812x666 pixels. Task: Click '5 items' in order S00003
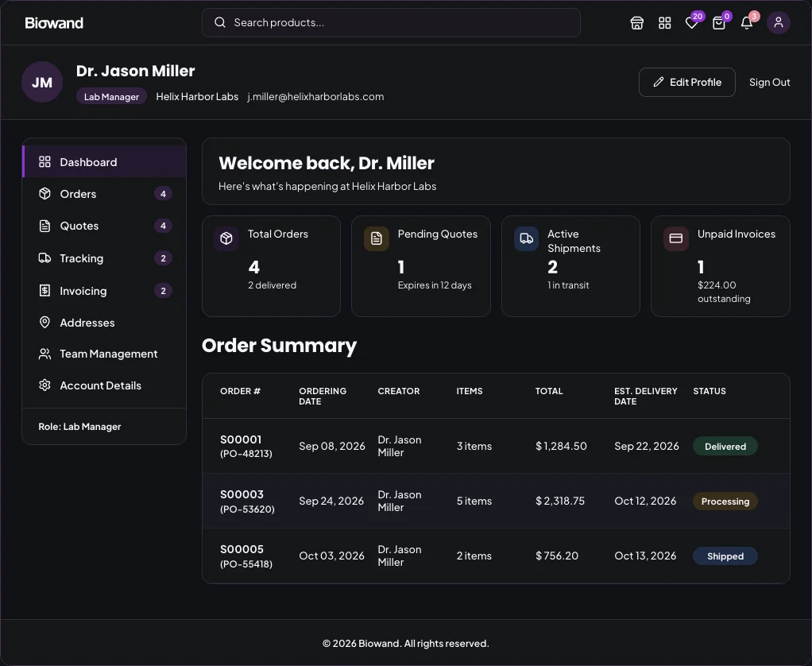[x=474, y=501]
